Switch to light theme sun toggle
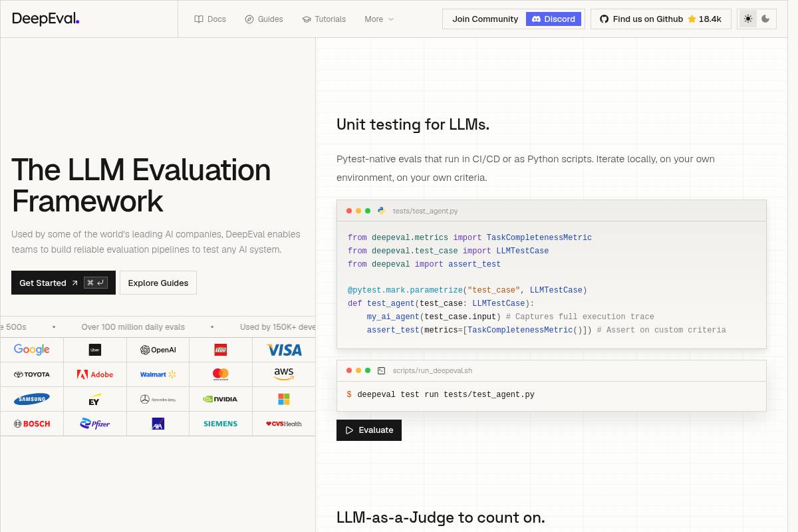Screen dimensions: 798x532 pos(748,19)
